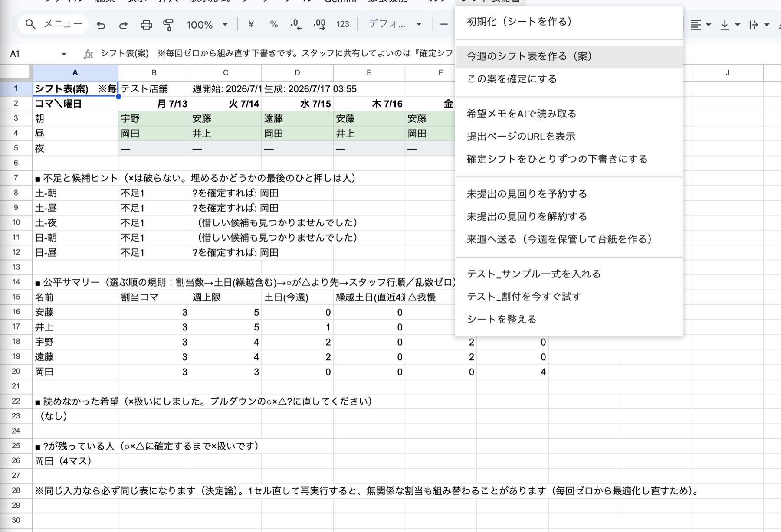
Task: Click select-all corner box
Action: [x=16, y=72]
